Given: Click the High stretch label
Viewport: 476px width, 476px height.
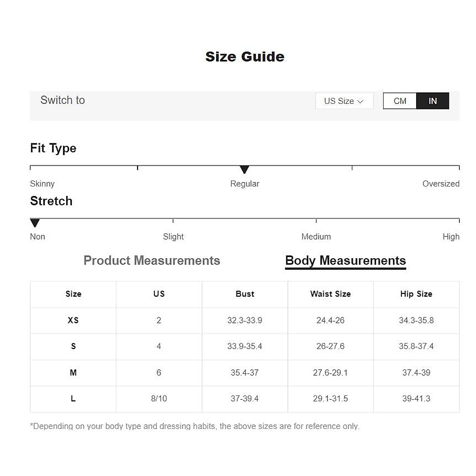Looking at the screenshot, I should tap(451, 237).
